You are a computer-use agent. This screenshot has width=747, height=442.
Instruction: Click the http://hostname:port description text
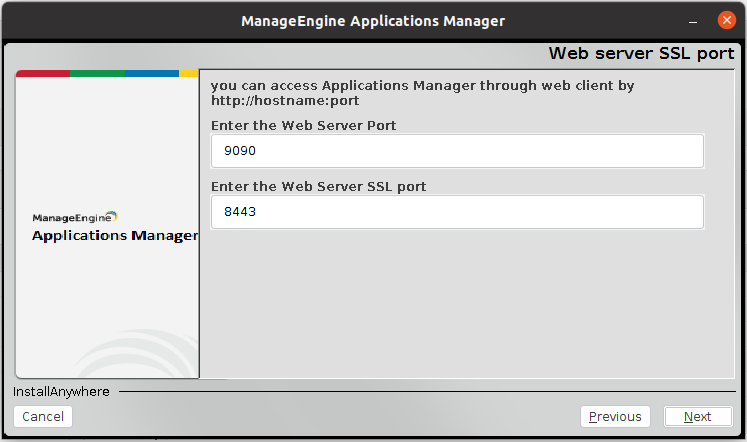pos(285,101)
